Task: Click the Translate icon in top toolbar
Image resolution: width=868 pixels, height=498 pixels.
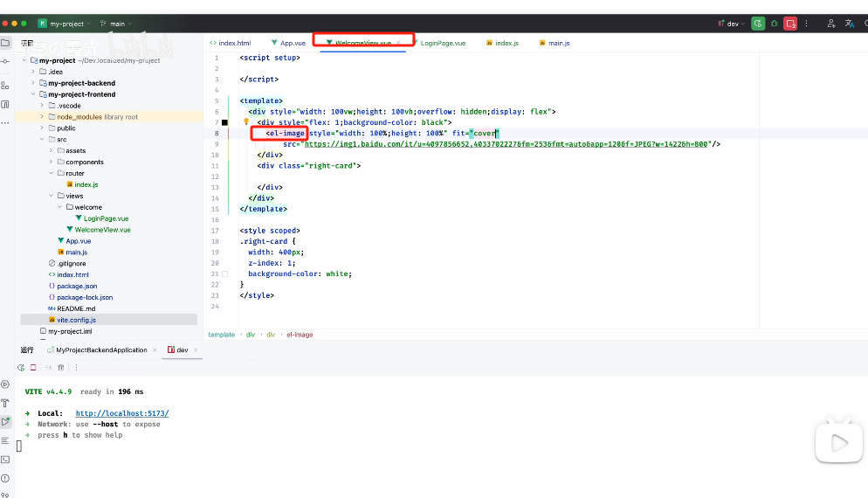Action: [849, 24]
